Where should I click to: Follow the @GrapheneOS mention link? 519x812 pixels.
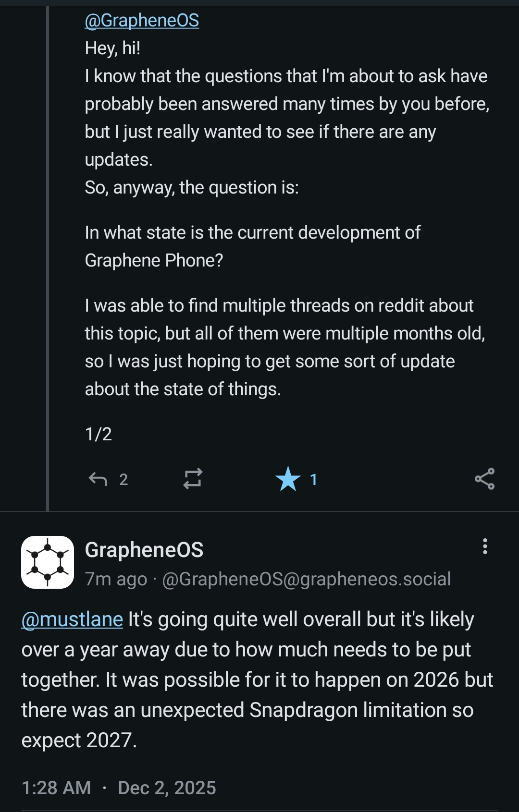point(142,20)
